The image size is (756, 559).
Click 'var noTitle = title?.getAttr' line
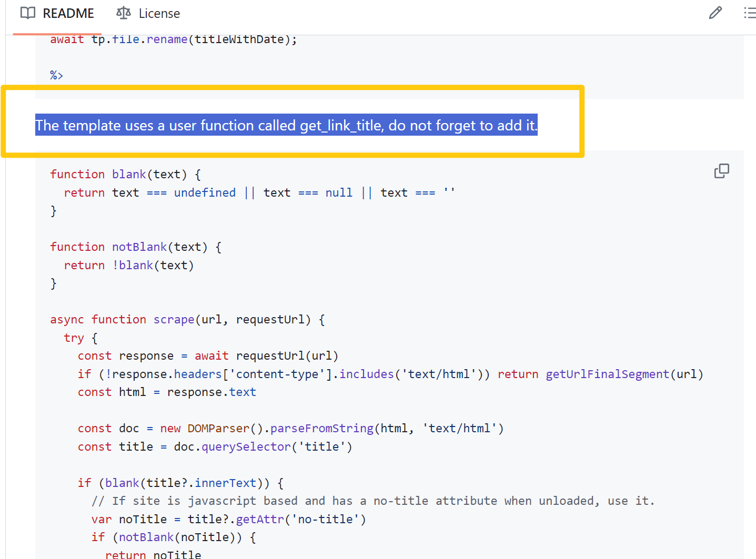pos(229,519)
